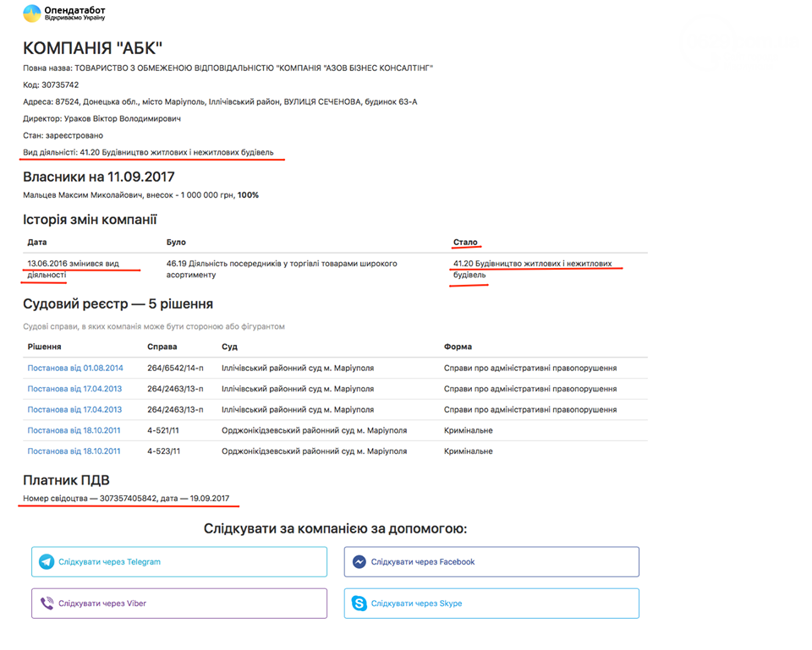Click case number 264/6542/14-п

coord(175,368)
